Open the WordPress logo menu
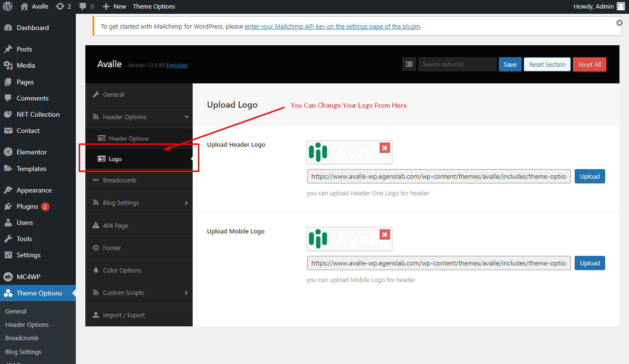Screen dimensions: 629x364 pyautogui.click(x=8, y=6)
